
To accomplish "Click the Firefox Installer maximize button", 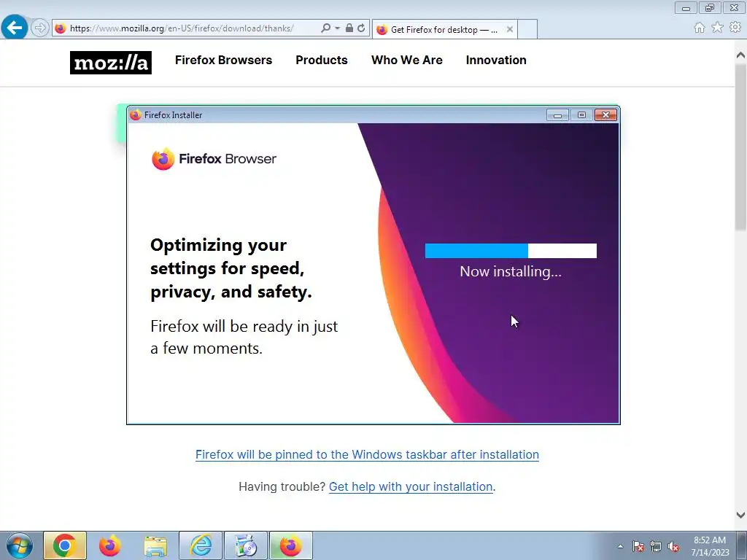I will click(x=581, y=114).
